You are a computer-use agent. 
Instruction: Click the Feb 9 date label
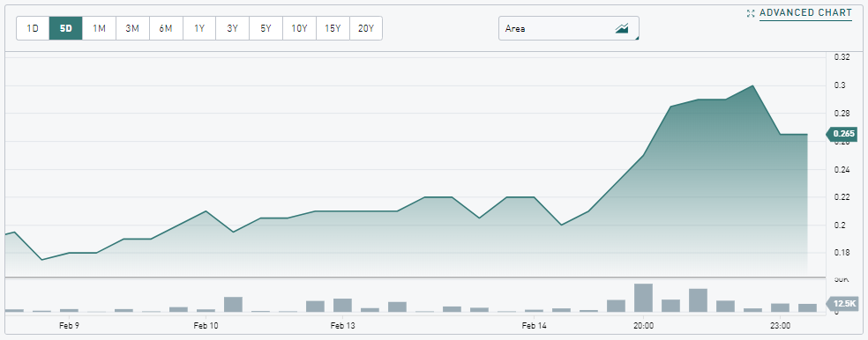(69, 325)
